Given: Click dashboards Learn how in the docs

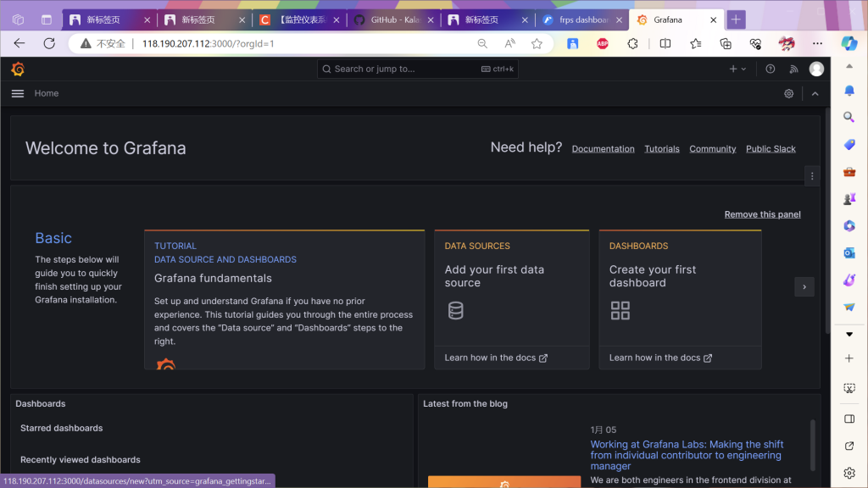Looking at the screenshot, I should click(660, 358).
